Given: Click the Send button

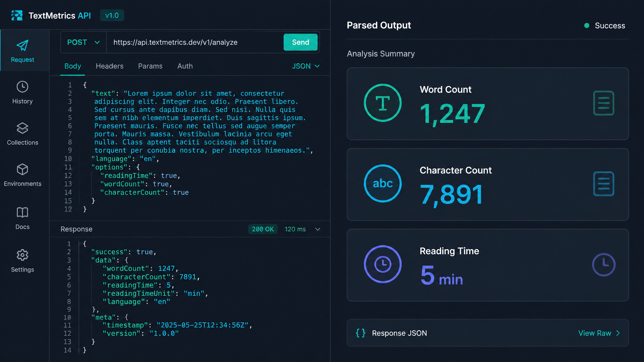Looking at the screenshot, I should (301, 42).
